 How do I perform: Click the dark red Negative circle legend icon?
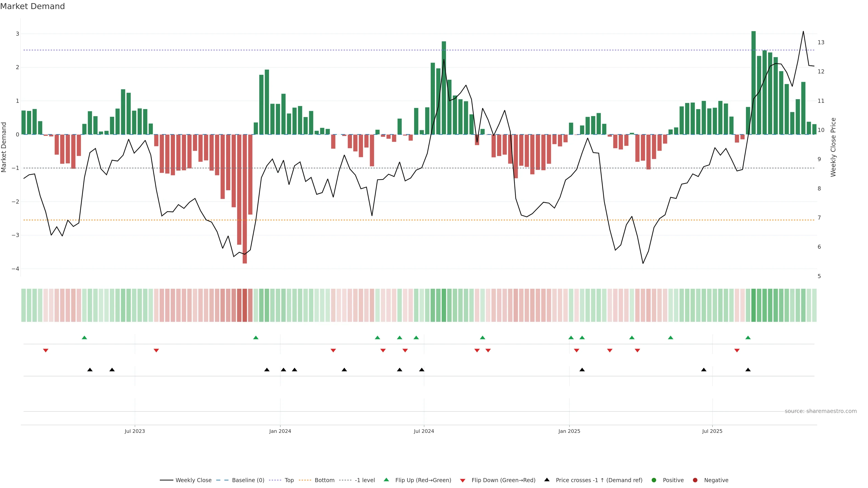(x=695, y=480)
